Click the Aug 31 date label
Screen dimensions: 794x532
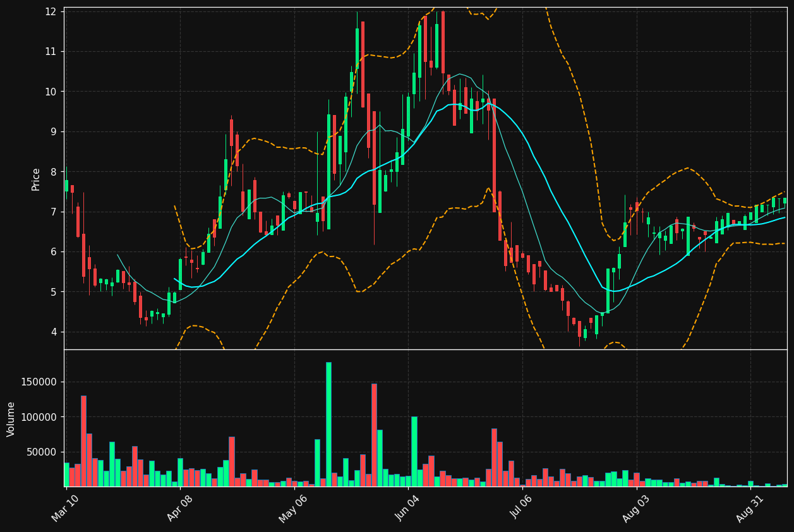[750, 508]
